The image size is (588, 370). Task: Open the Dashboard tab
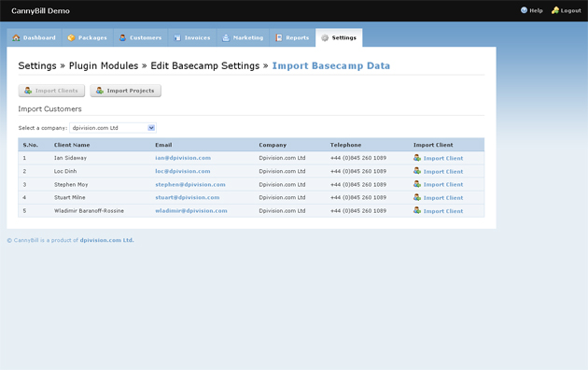click(x=35, y=38)
